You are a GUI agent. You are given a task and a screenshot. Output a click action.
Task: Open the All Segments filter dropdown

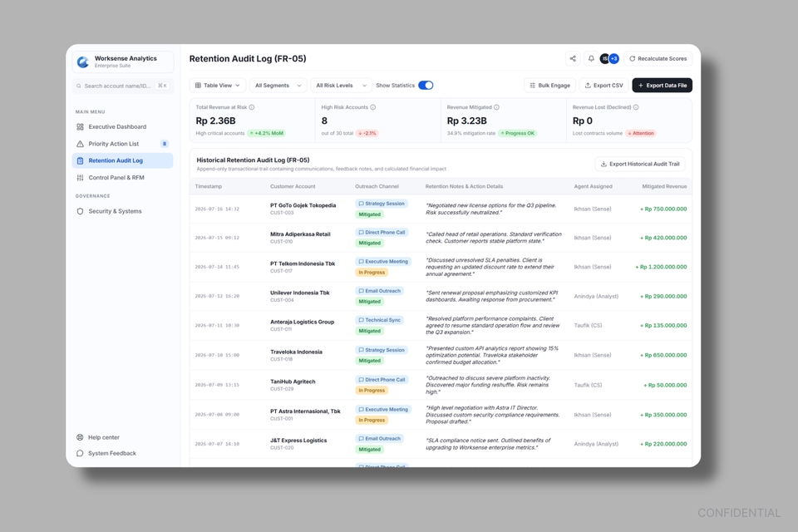coord(278,86)
